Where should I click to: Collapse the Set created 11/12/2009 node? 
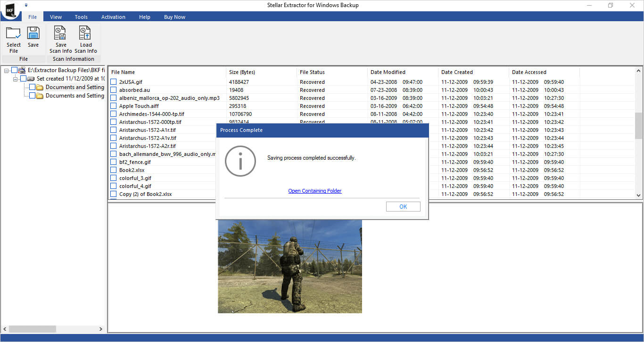16,79
